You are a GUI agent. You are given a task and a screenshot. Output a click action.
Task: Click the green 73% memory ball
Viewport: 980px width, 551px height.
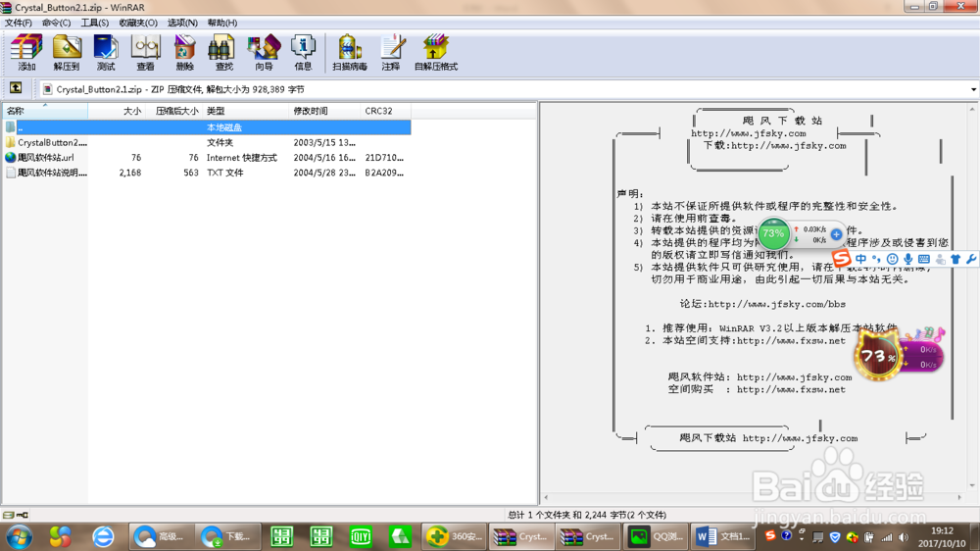coord(773,234)
